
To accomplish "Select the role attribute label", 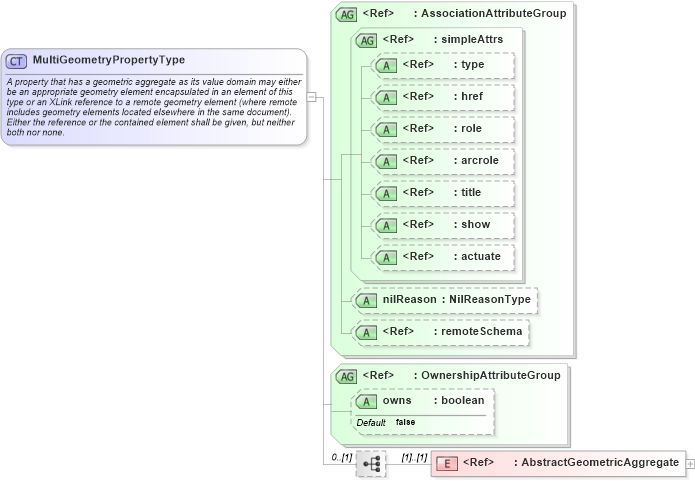I will click(x=471, y=128).
